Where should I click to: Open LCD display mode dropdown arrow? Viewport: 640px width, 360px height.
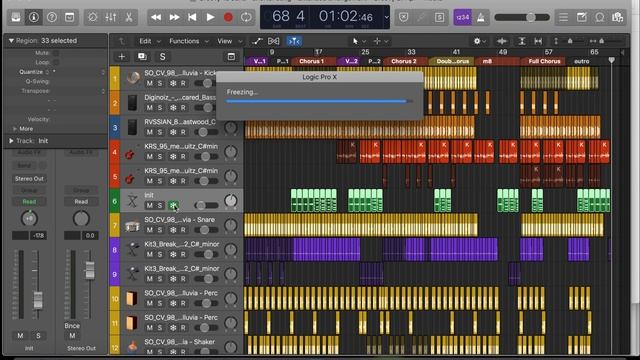click(x=386, y=18)
